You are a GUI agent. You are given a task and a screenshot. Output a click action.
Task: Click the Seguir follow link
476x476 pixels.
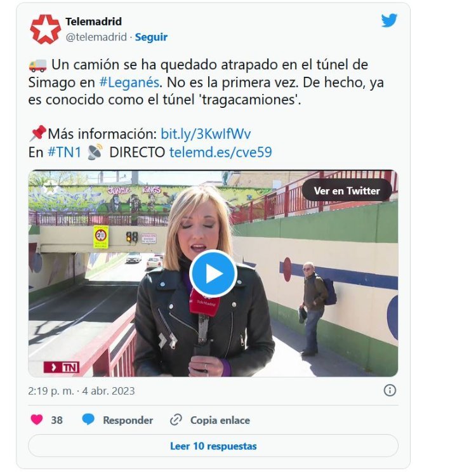point(151,37)
